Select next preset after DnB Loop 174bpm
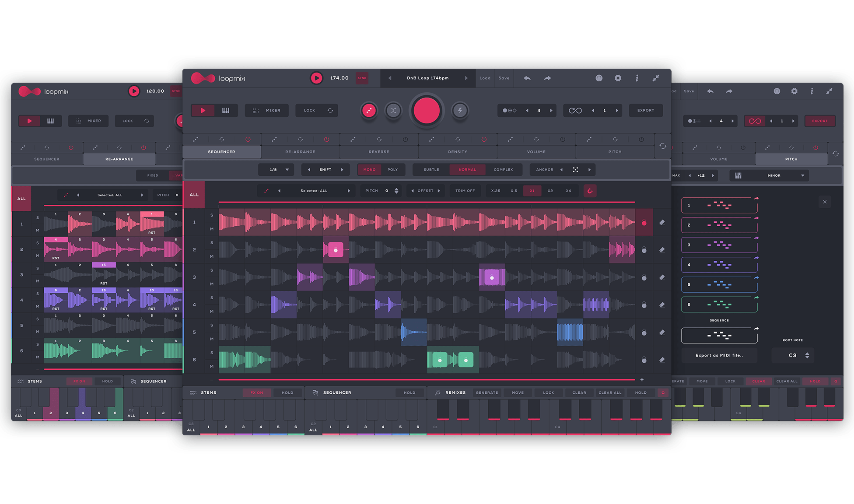 coord(466,78)
